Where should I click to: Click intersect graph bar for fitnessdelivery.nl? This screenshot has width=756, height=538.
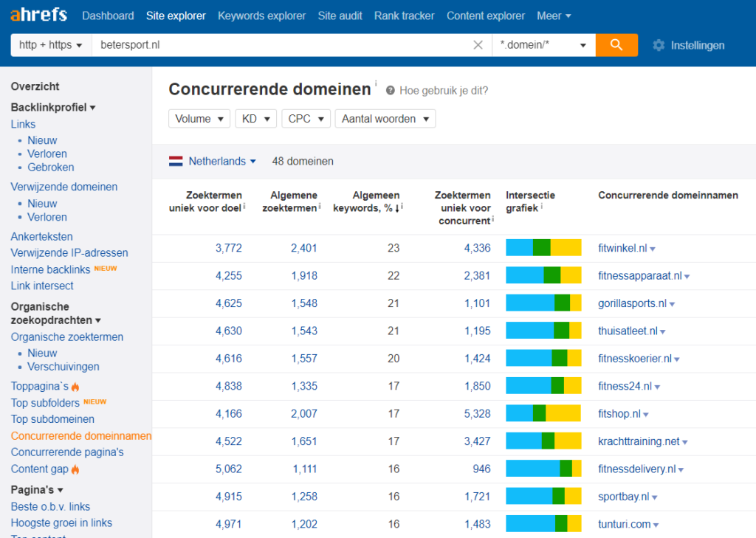click(x=543, y=469)
